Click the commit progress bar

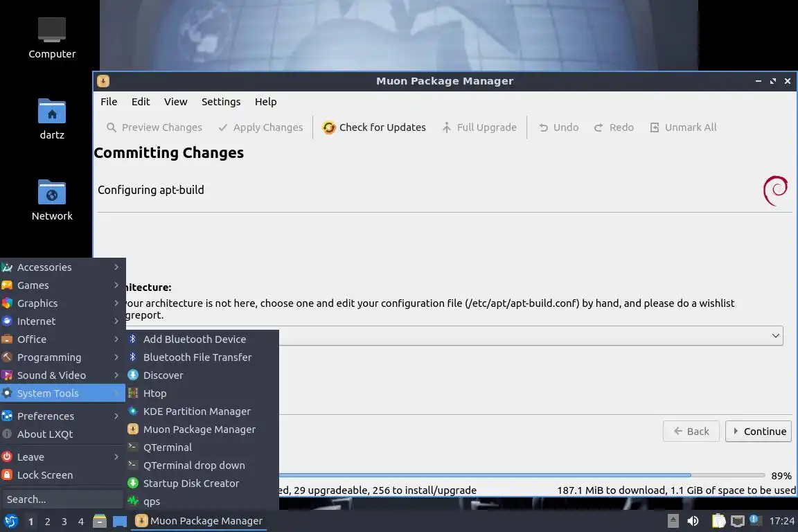click(522, 475)
